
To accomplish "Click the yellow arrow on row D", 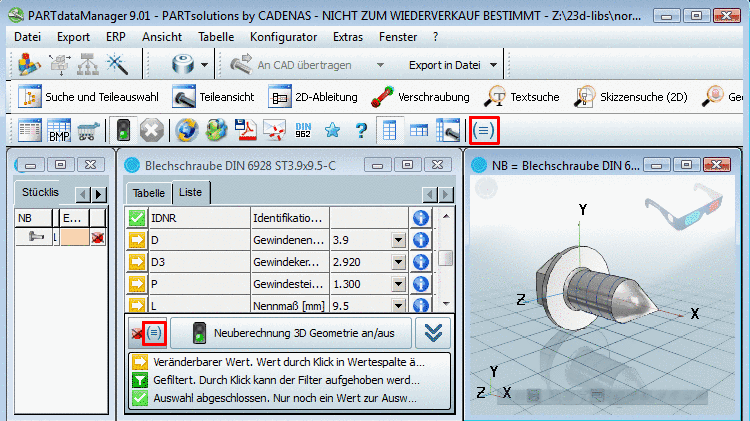I will click(x=137, y=240).
